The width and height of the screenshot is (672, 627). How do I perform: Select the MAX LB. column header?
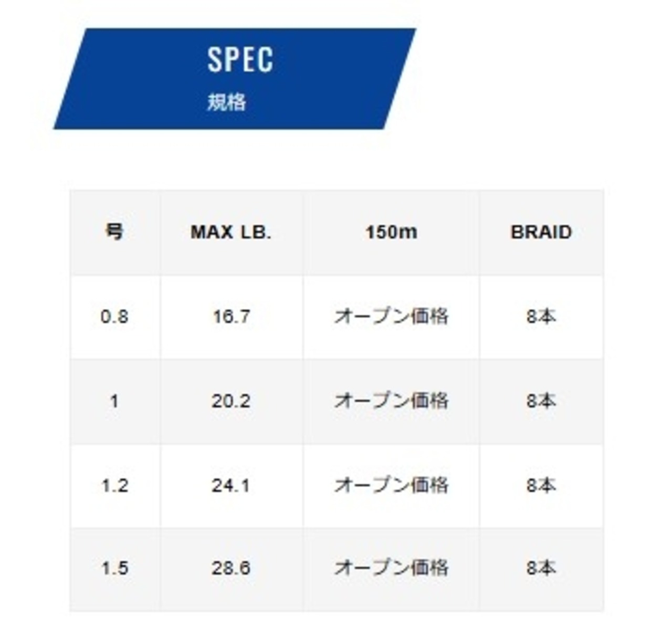231,232
